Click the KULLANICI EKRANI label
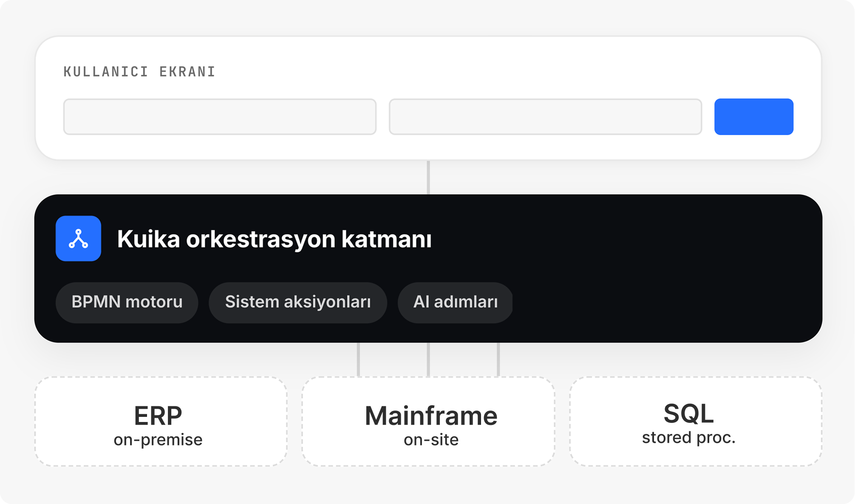The height and width of the screenshot is (504, 855). (139, 72)
